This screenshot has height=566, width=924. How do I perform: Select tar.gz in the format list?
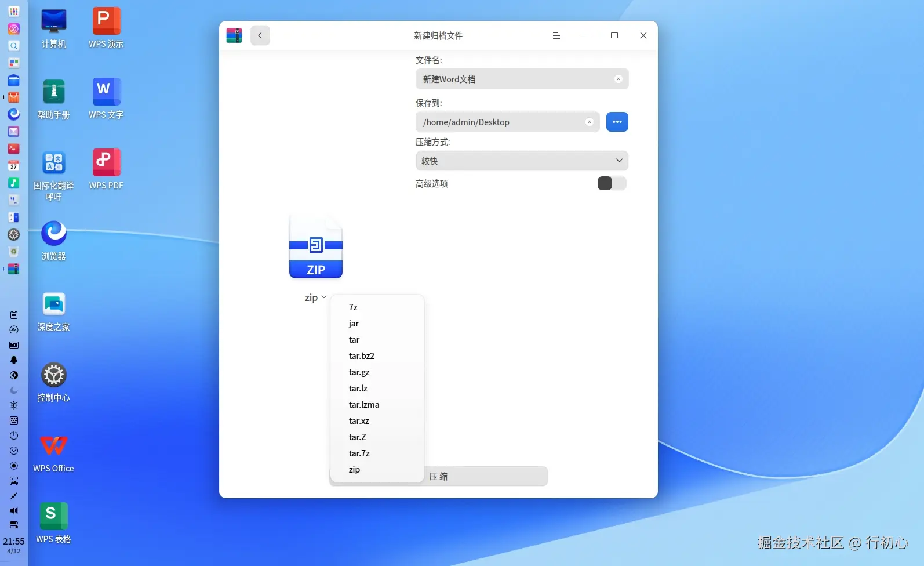pos(377,372)
